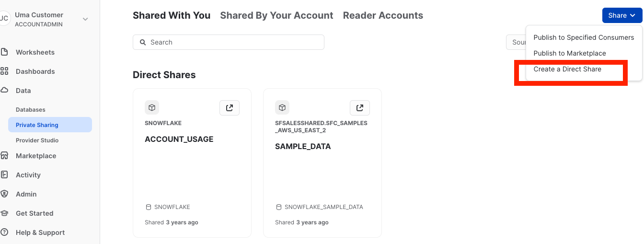The image size is (644, 244).
Task: Click the Worksheets icon in the sidebar
Action: 4,52
